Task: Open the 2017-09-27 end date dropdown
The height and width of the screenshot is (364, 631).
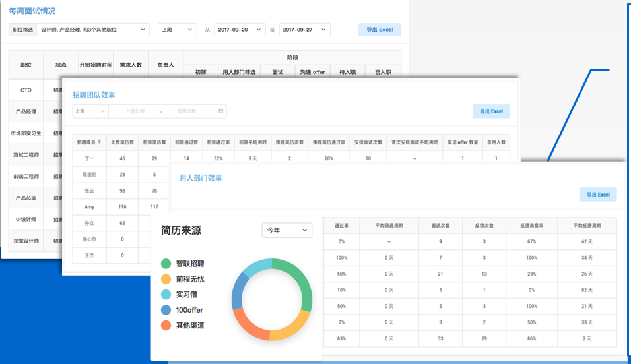Action: point(304,30)
